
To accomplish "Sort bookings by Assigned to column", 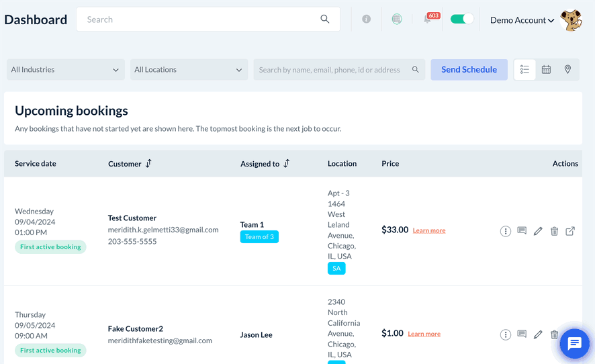I will 287,163.
